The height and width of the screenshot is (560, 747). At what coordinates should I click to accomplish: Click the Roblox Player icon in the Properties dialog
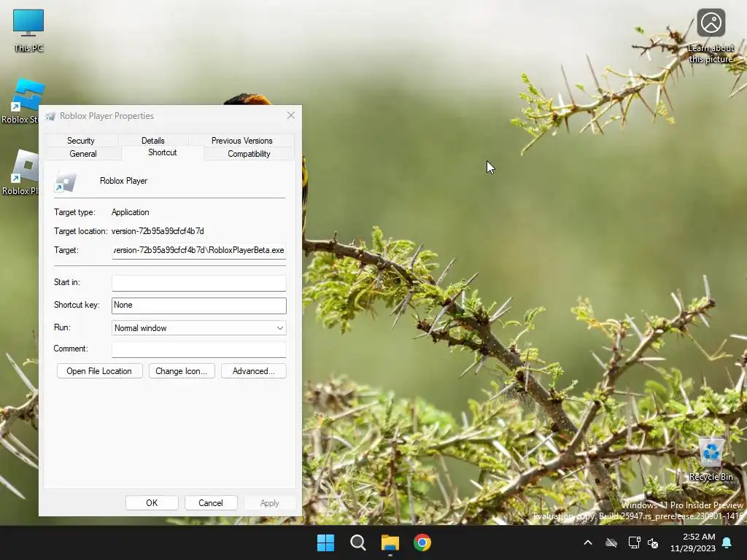pyautogui.click(x=66, y=182)
